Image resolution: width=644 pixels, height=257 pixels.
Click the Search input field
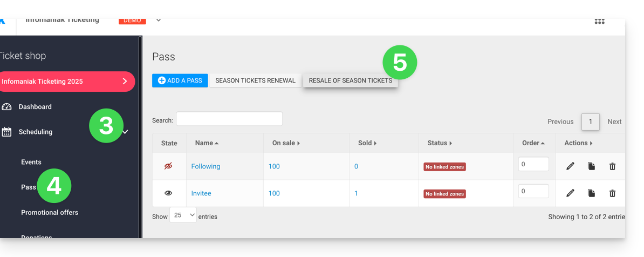point(229,119)
